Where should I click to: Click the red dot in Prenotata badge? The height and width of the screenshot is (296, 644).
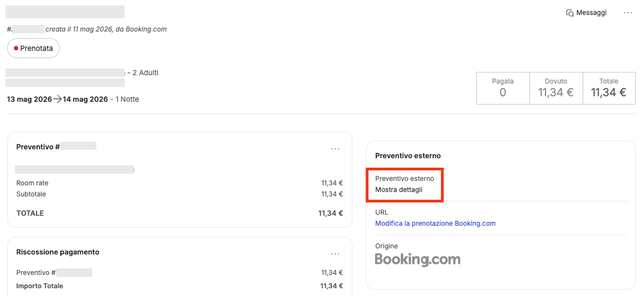pos(16,49)
